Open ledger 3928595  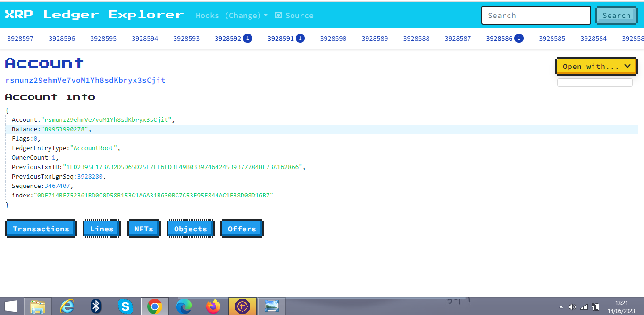tap(103, 38)
